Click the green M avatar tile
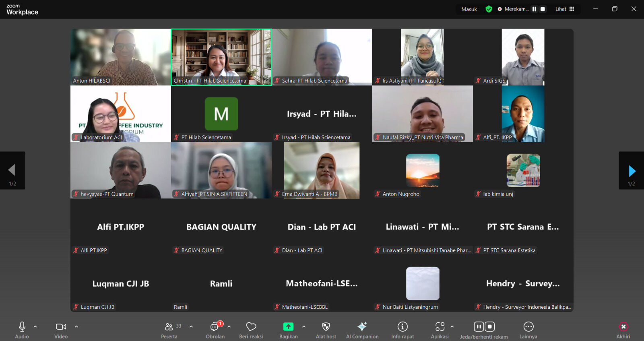Image resolution: width=644 pixels, height=341 pixels. tap(221, 114)
